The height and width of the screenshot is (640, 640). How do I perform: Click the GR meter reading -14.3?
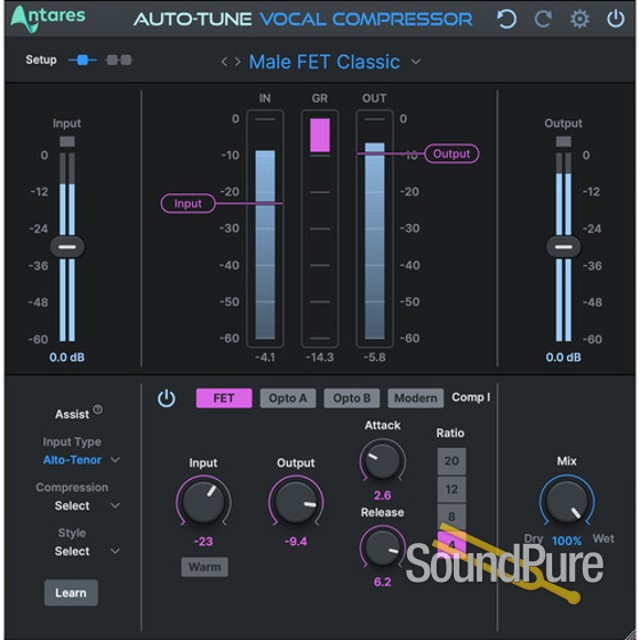pos(320,357)
